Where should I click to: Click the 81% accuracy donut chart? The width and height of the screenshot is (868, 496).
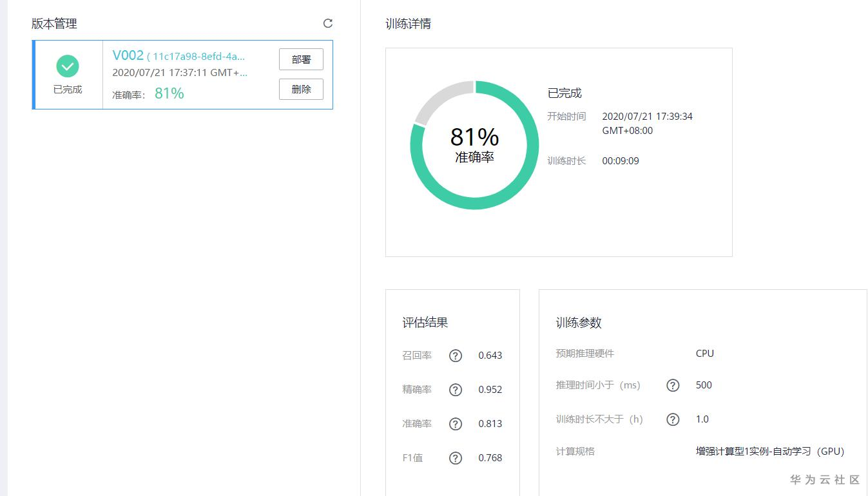coord(475,145)
